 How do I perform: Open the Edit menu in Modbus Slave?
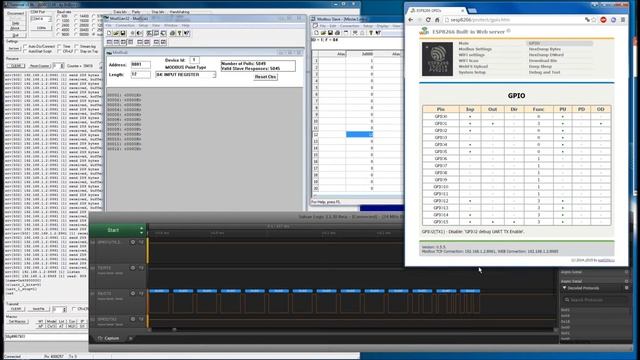point(333,26)
